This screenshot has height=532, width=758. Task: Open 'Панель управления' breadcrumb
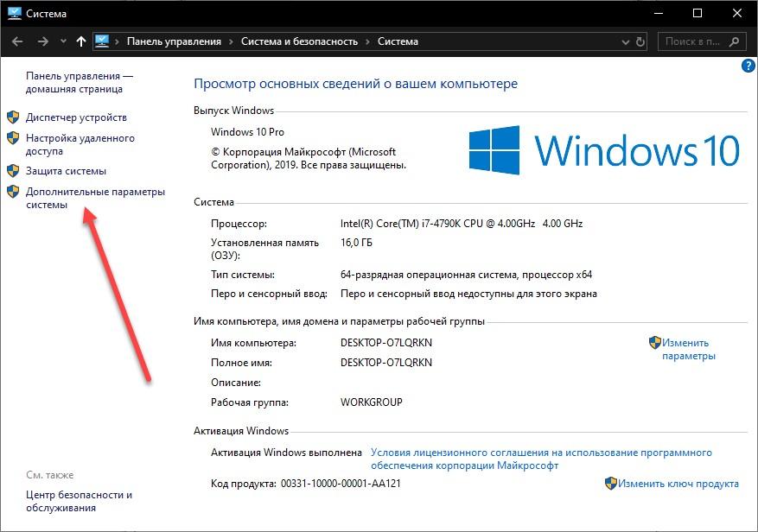click(174, 41)
